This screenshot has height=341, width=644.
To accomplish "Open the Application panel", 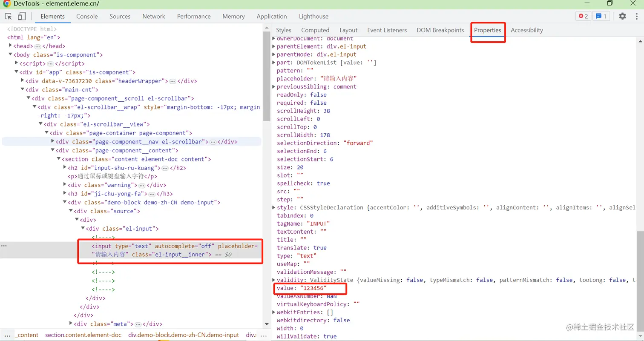I will (x=272, y=16).
